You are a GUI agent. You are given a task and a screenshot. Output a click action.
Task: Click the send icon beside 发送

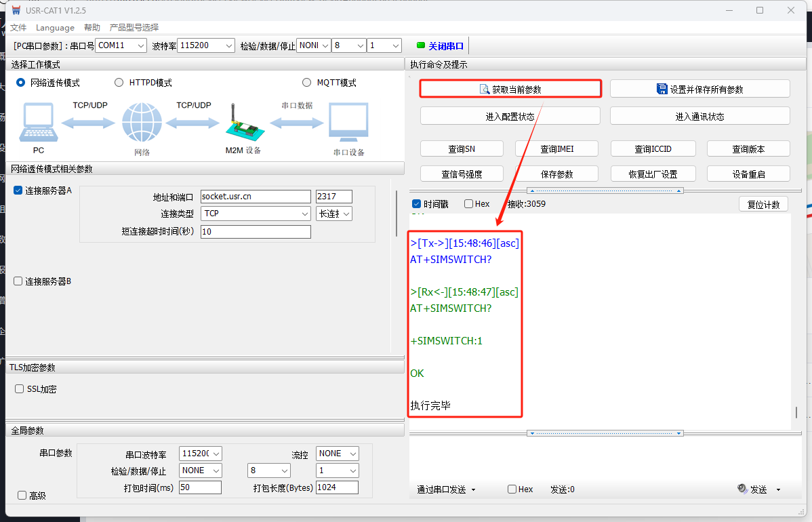click(x=742, y=489)
